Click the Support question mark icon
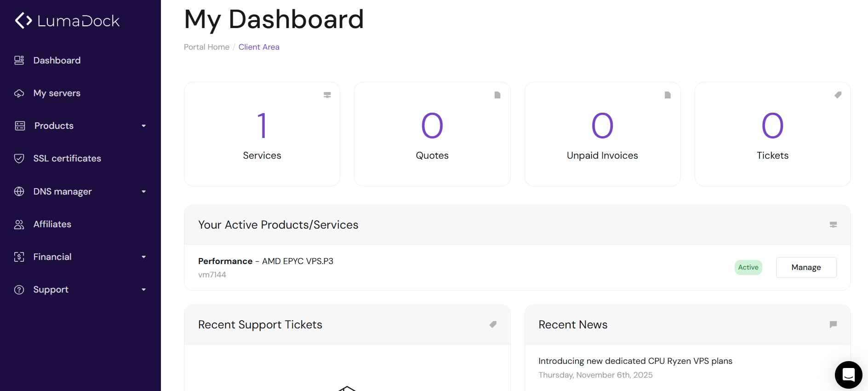 click(19, 290)
